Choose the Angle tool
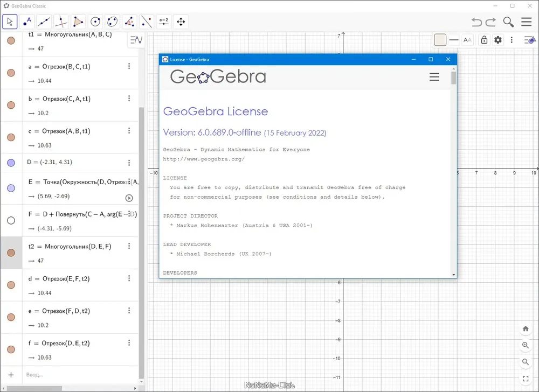The width and height of the screenshot is (539, 392). click(x=129, y=22)
